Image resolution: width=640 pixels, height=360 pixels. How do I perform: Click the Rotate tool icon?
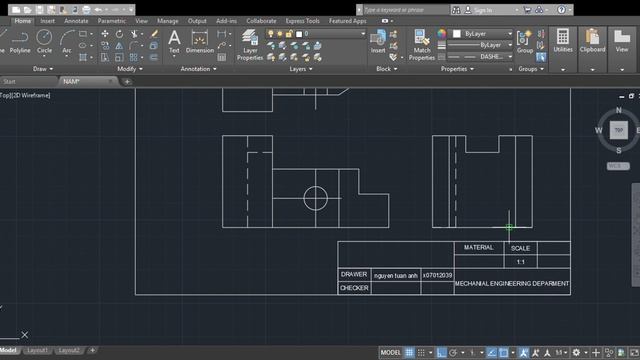(119, 34)
